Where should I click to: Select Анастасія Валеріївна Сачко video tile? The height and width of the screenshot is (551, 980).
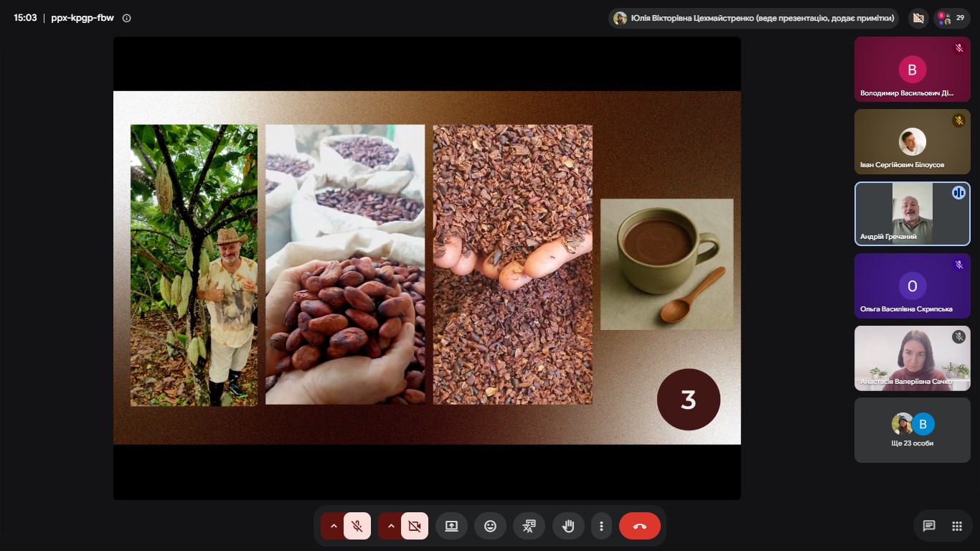pos(912,358)
